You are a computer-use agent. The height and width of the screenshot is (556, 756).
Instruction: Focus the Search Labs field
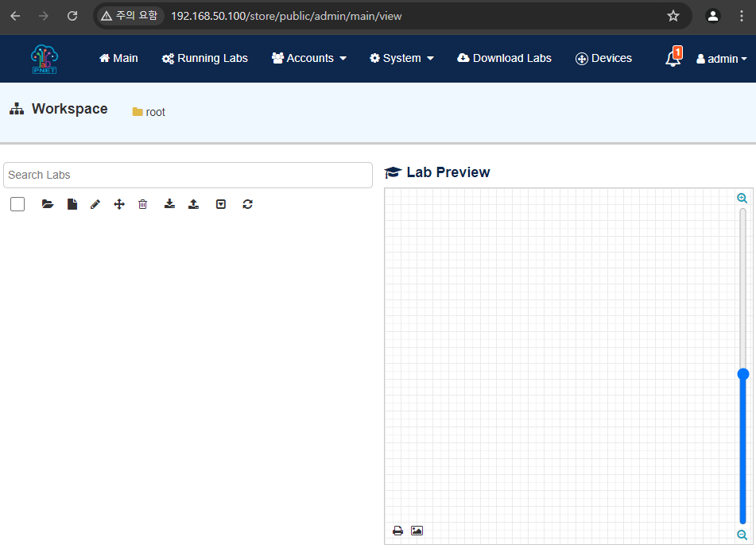click(188, 175)
